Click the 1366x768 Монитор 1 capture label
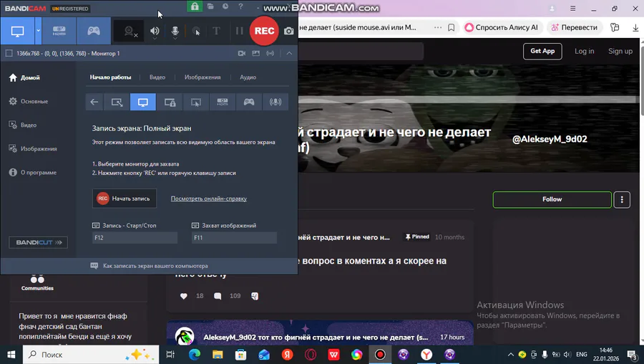Image resolution: width=644 pixels, height=364 pixels. click(68, 54)
